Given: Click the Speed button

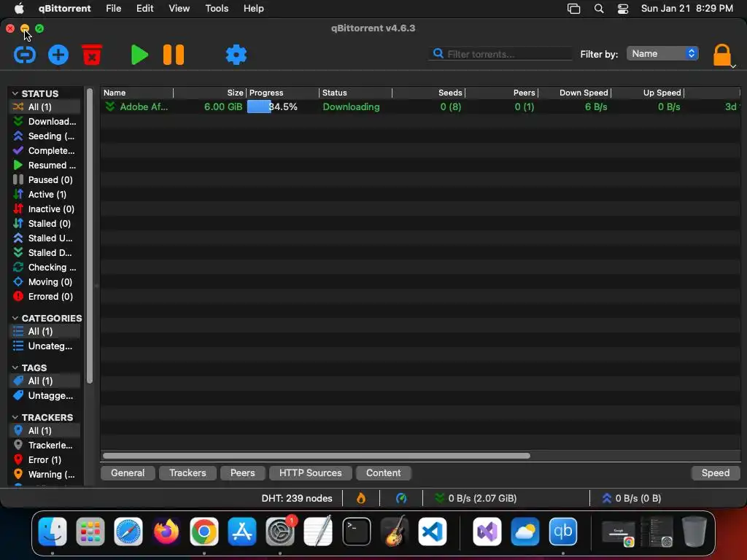Looking at the screenshot, I should [x=716, y=472].
